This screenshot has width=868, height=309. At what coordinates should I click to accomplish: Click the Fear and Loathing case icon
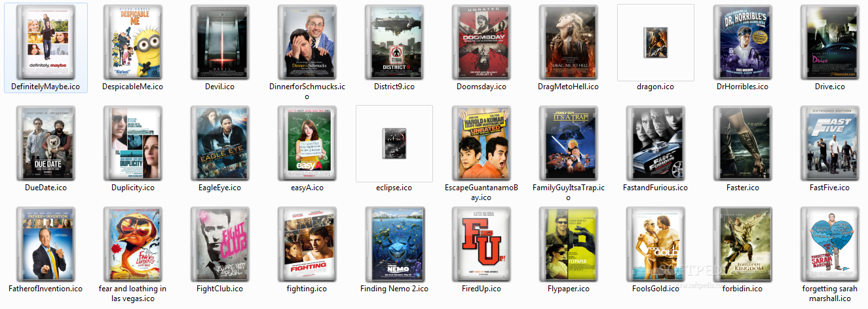click(133, 243)
